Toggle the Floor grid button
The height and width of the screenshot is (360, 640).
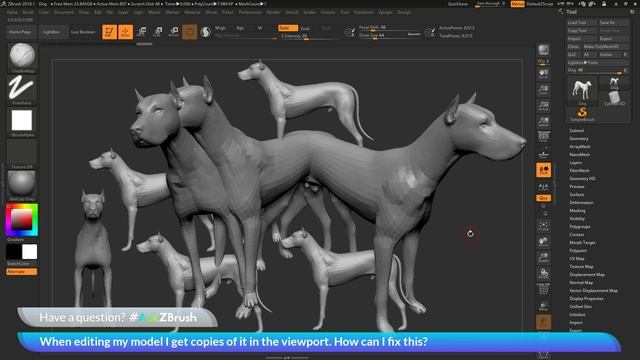coord(543,154)
